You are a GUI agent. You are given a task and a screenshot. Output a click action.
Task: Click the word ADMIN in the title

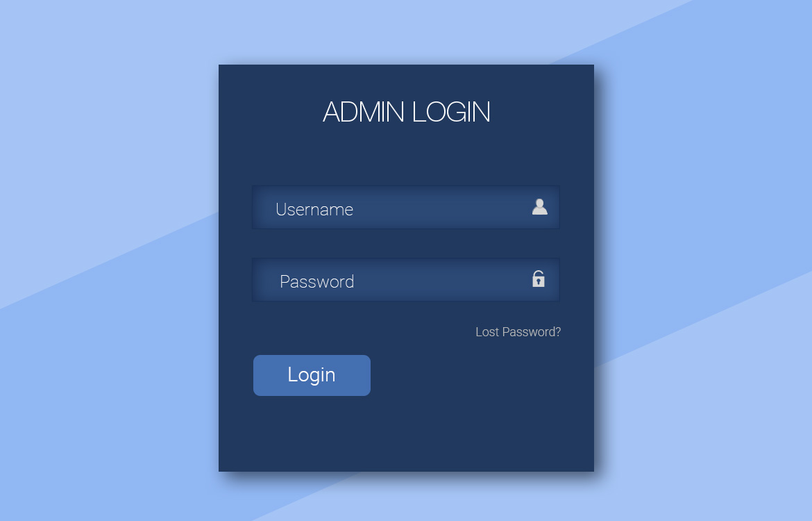364,112
